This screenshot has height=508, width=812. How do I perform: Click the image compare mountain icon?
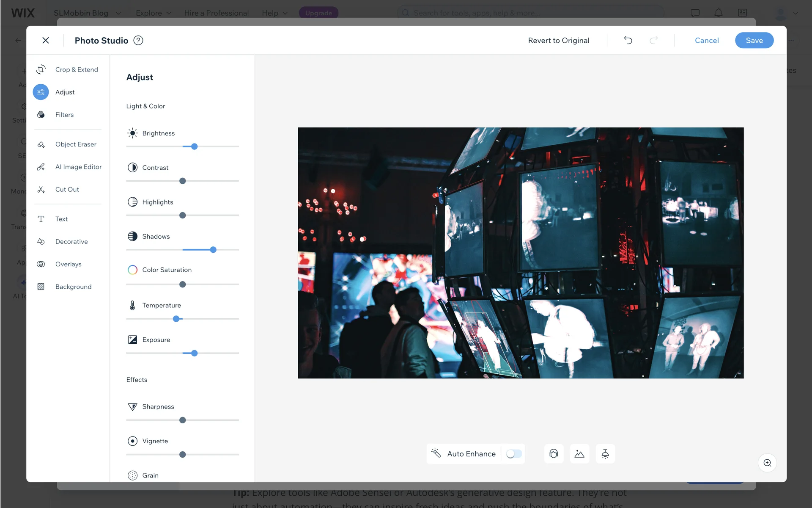pyautogui.click(x=579, y=454)
